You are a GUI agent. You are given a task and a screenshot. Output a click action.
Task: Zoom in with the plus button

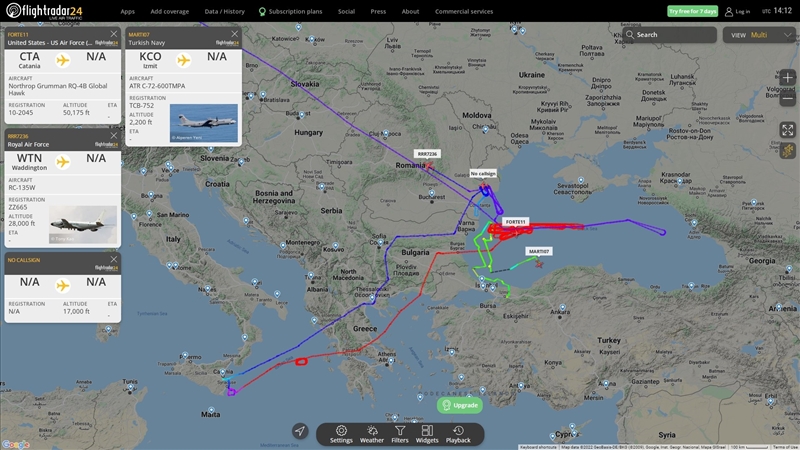pyautogui.click(x=788, y=78)
